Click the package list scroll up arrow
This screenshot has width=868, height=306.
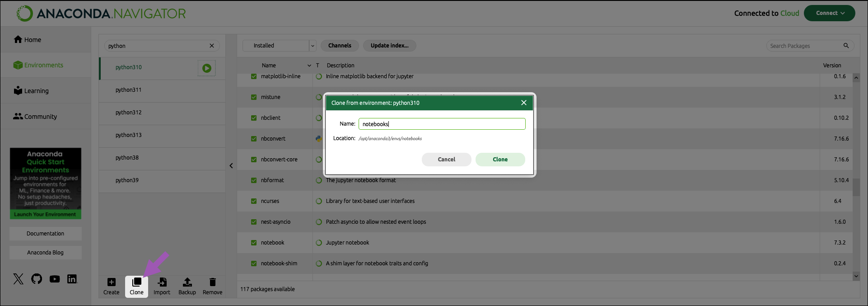click(856, 78)
